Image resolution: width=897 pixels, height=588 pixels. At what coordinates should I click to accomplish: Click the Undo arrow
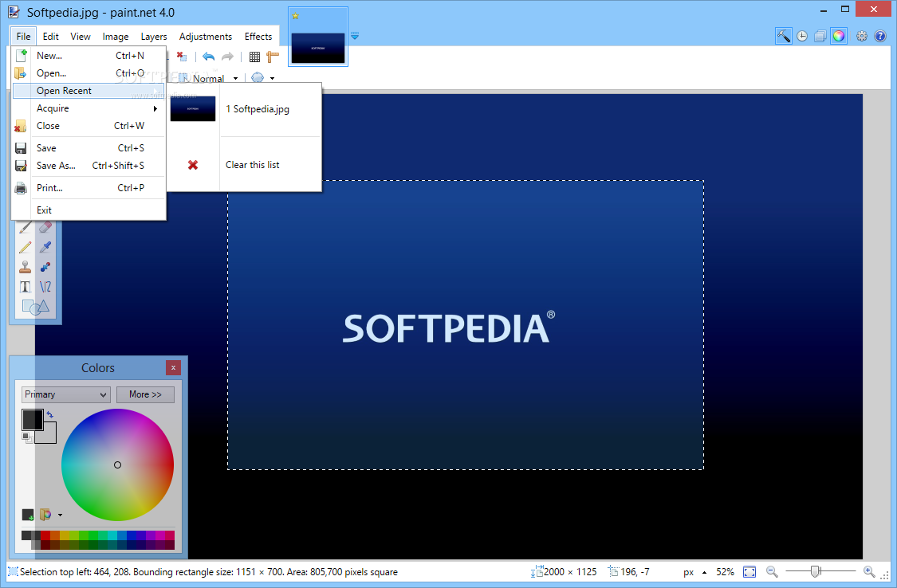point(208,56)
